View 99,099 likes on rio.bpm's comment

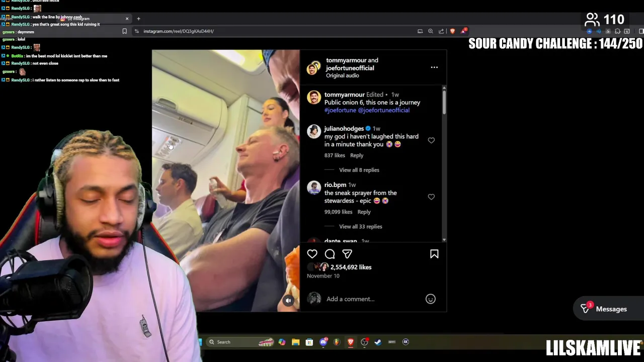339,212
